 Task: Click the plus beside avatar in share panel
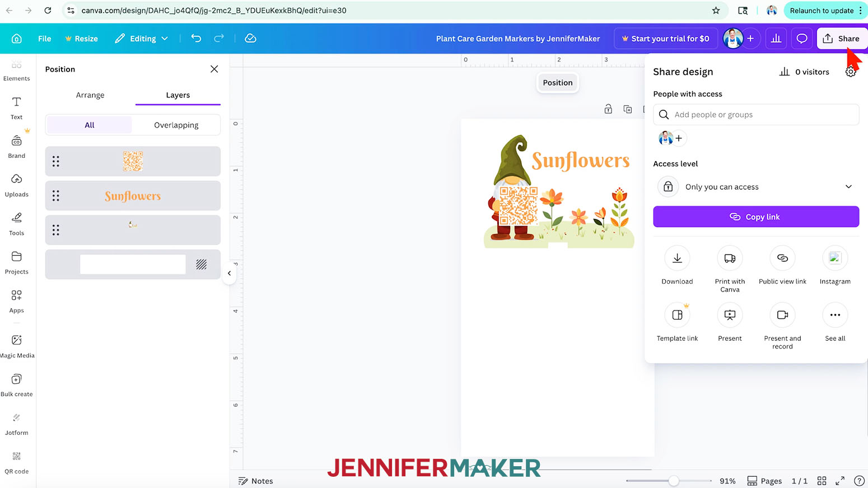[679, 138]
